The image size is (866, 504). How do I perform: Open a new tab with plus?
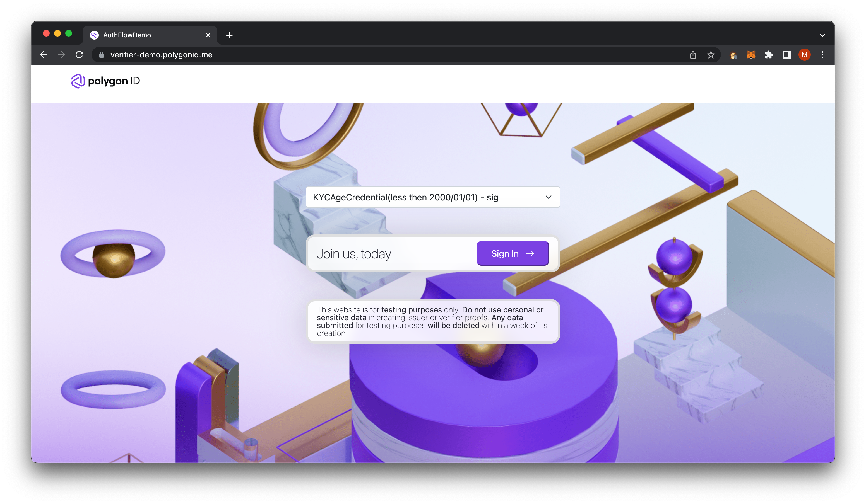pyautogui.click(x=229, y=35)
